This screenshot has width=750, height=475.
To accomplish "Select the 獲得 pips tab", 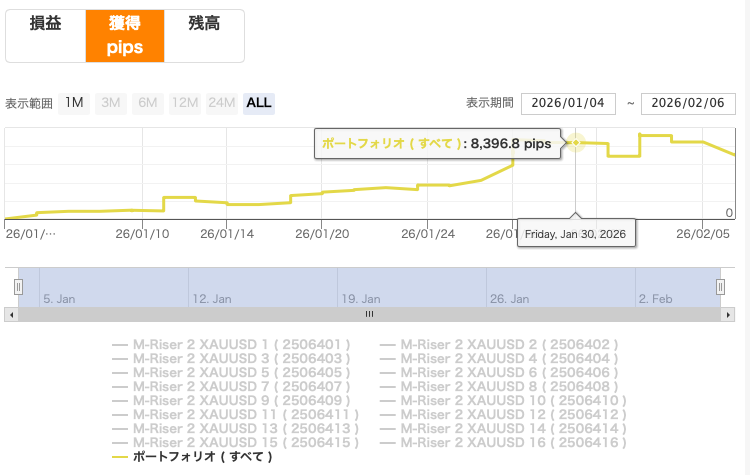I will (x=125, y=35).
